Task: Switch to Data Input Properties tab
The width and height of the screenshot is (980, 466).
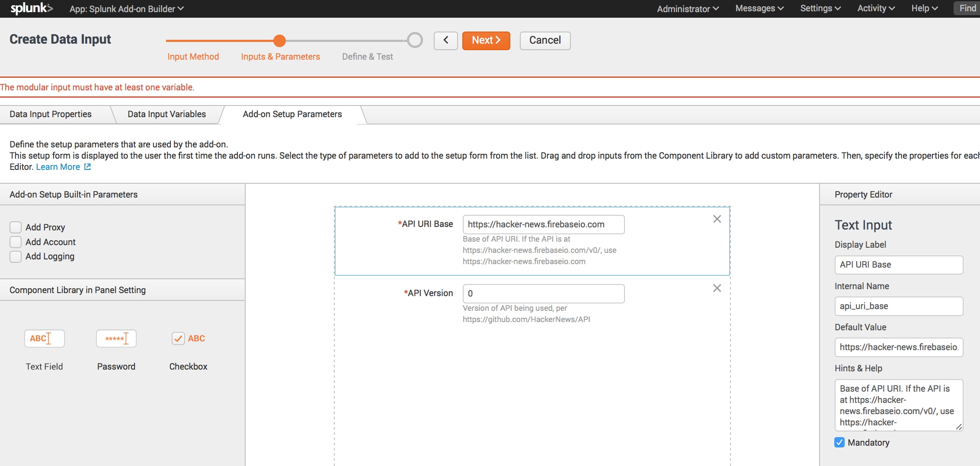Action: (x=51, y=114)
